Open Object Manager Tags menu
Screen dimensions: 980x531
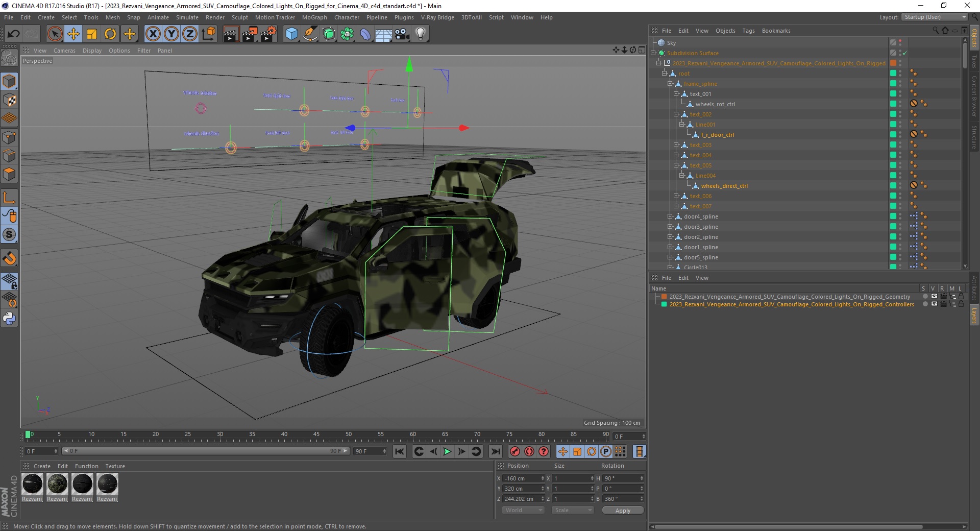coord(748,31)
